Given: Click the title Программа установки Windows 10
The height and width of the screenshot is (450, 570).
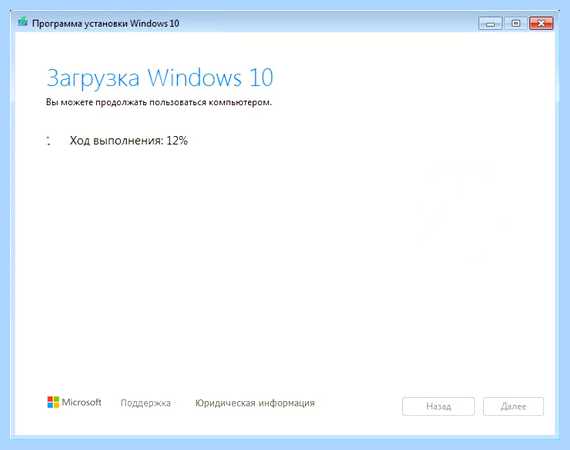Looking at the screenshot, I should [105, 23].
